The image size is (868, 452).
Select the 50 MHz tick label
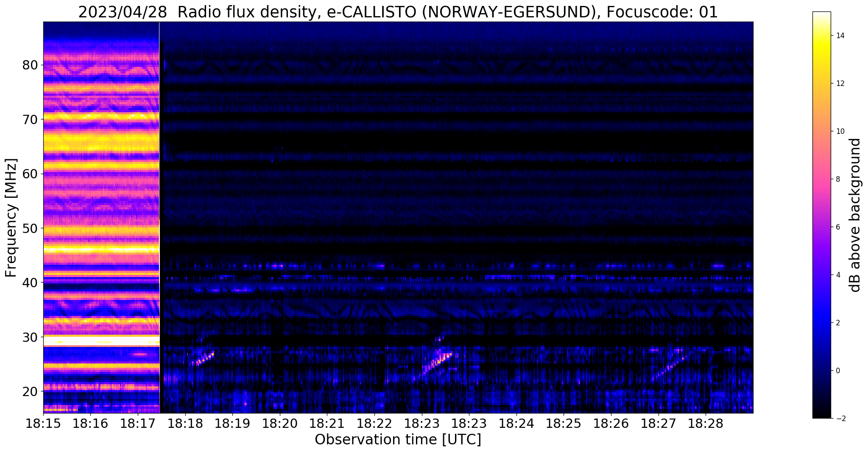(x=31, y=228)
